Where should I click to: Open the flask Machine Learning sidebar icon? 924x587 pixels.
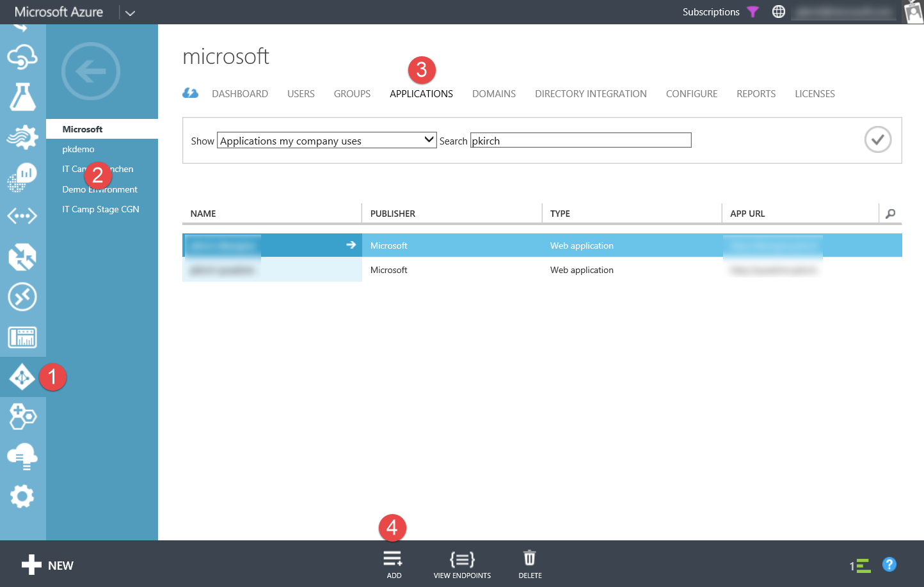(x=22, y=97)
